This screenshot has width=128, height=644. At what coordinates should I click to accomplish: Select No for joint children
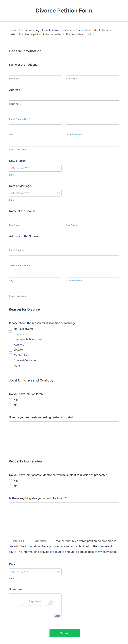tap(11, 405)
